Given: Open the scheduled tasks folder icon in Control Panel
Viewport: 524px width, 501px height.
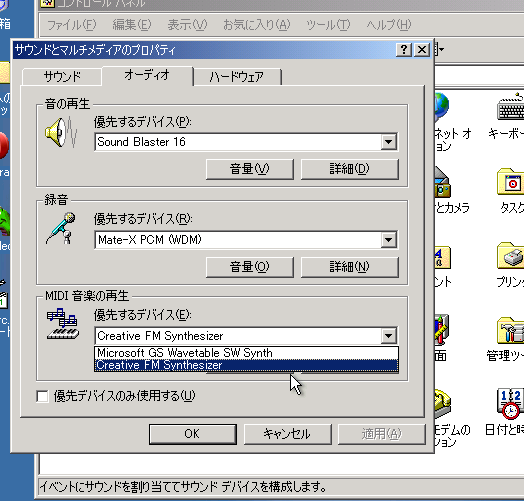Looking at the screenshot, I should click(511, 181).
